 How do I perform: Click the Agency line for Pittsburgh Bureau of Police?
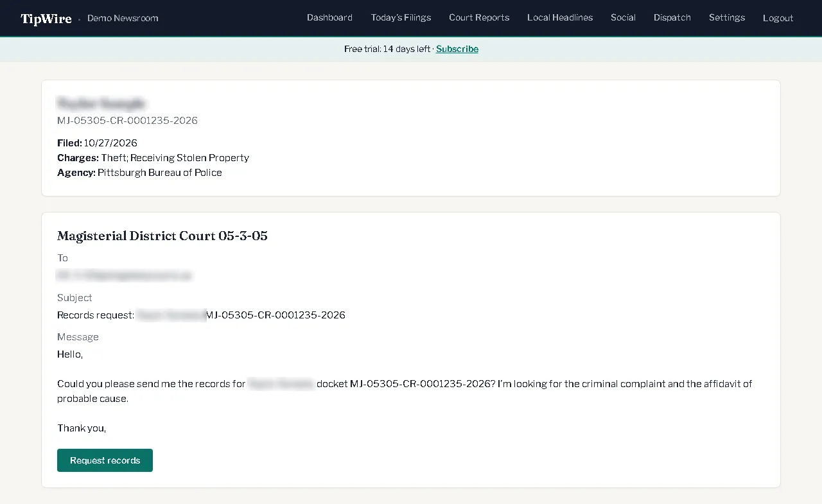[139, 173]
